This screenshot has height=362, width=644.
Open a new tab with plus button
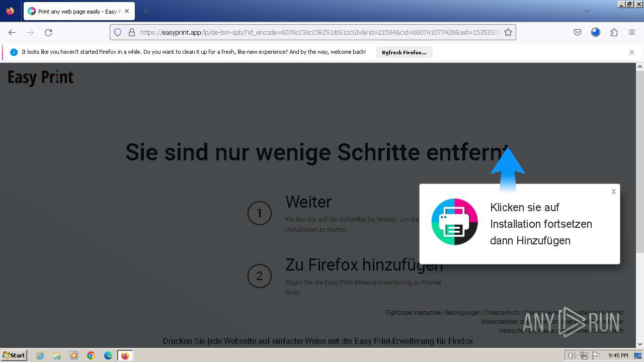[x=145, y=11]
